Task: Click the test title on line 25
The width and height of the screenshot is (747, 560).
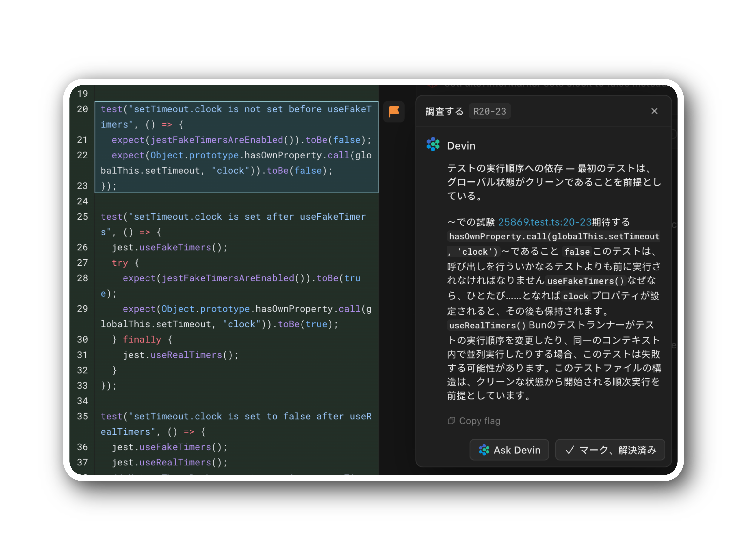Action: point(233,224)
